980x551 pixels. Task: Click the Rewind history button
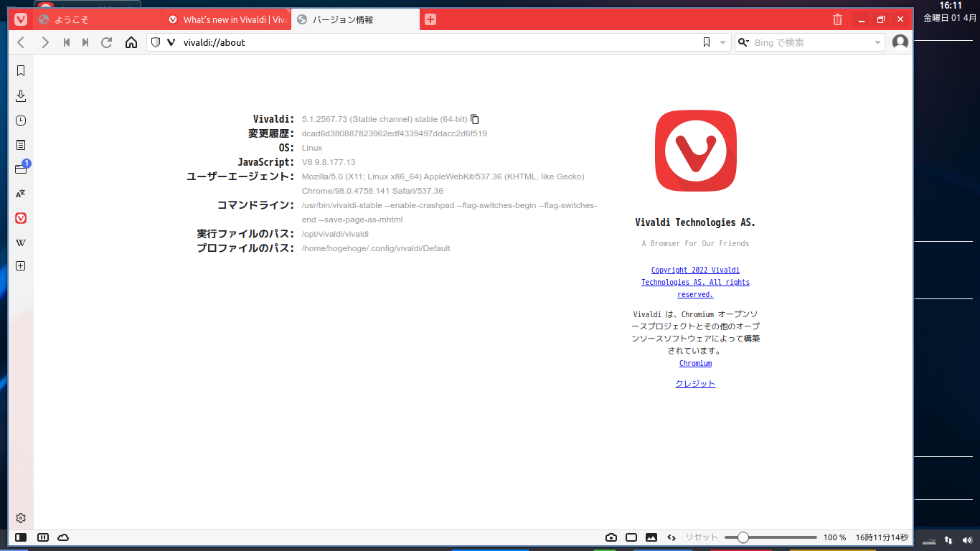coord(67,42)
